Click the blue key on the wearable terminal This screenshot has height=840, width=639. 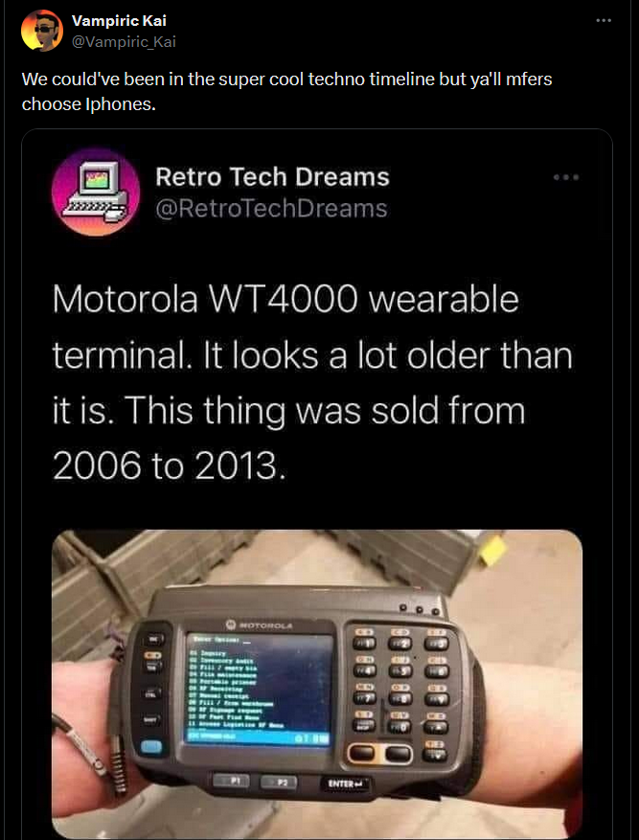(x=151, y=747)
